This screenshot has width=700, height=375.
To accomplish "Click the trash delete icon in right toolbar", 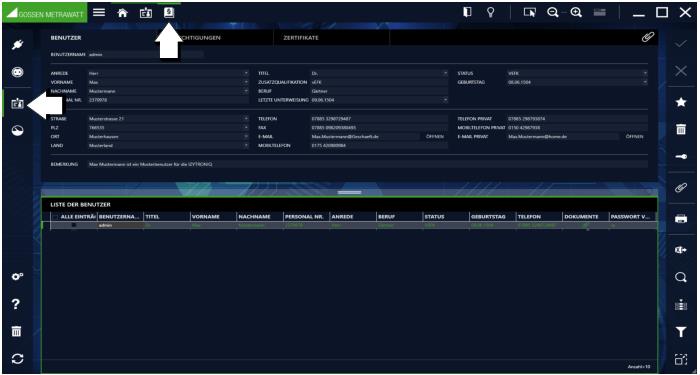I will [680, 129].
